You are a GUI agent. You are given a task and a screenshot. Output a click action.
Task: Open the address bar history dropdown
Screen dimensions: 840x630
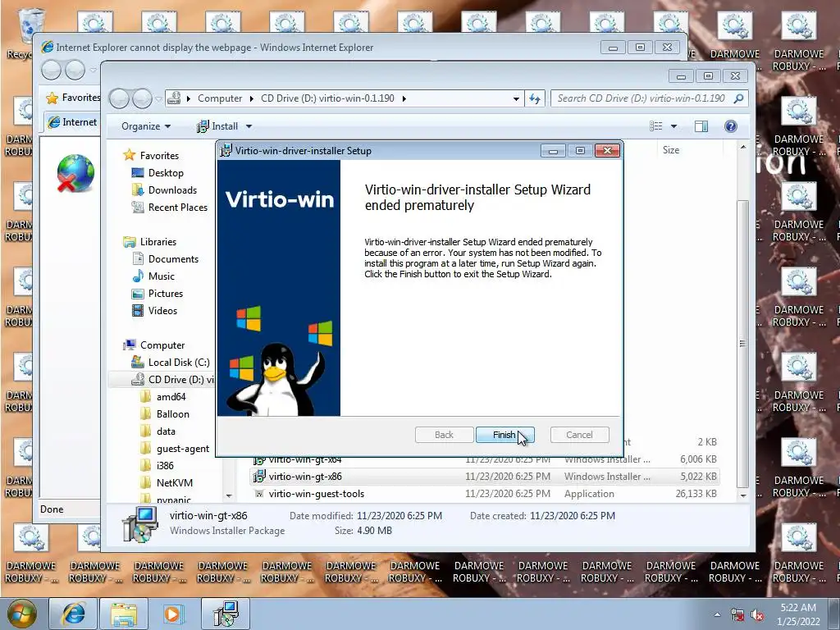pyautogui.click(x=515, y=99)
